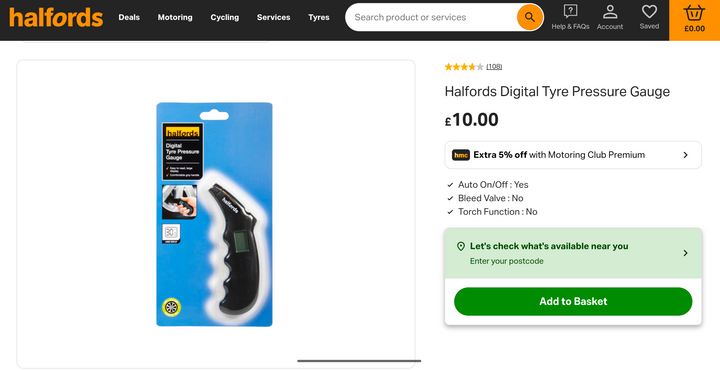Click the hmc Motoring Club badge

461,155
